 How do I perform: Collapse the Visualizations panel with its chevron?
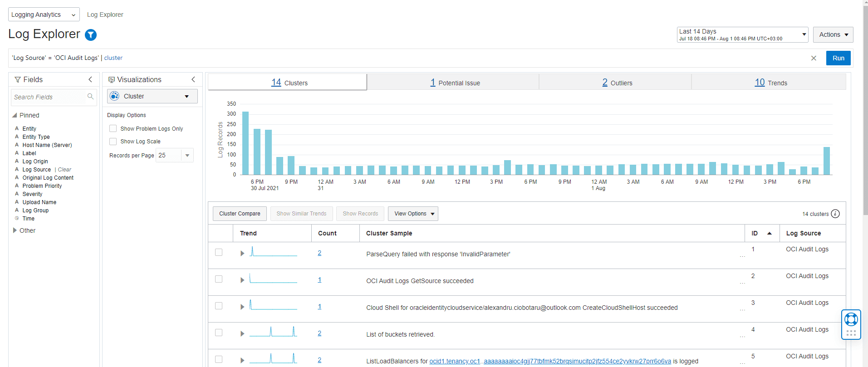click(193, 79)
